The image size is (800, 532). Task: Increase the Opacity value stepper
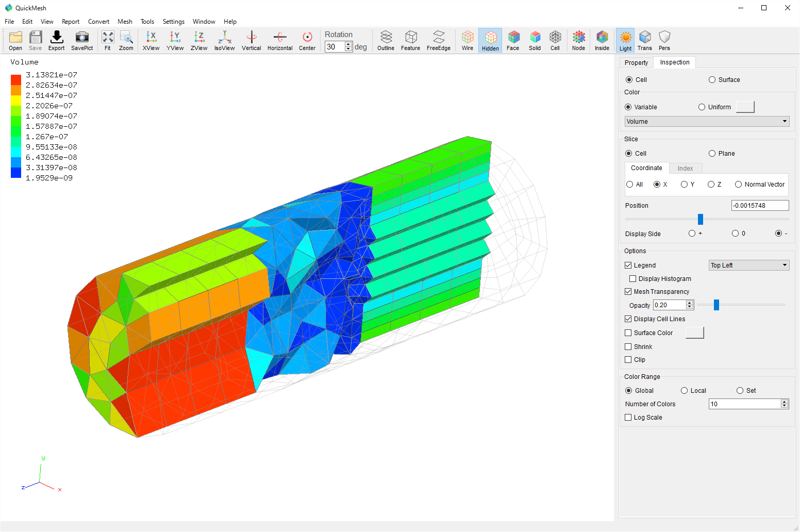[x=689, y=303]
